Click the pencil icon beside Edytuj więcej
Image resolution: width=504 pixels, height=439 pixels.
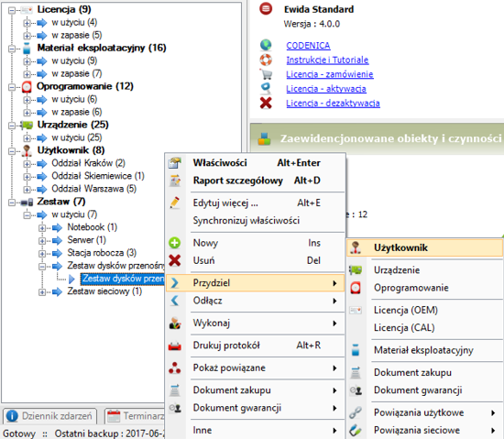point(174,203)
